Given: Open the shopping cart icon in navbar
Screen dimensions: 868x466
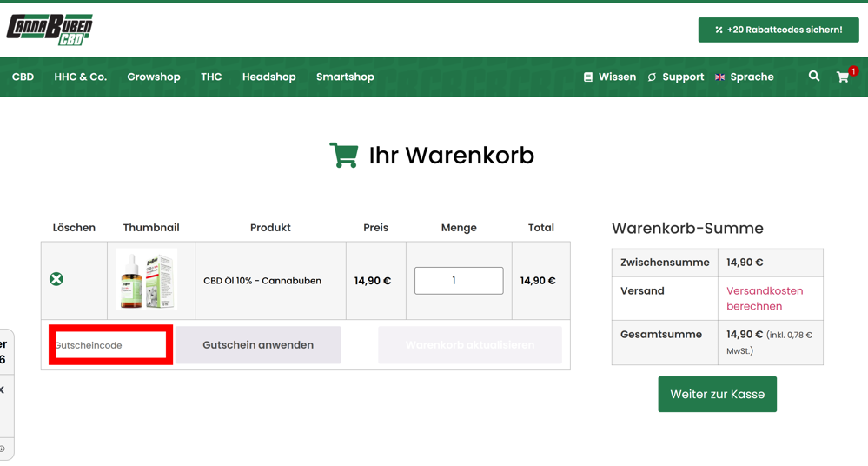Looking at the screenshot, I should pos(843,77).
